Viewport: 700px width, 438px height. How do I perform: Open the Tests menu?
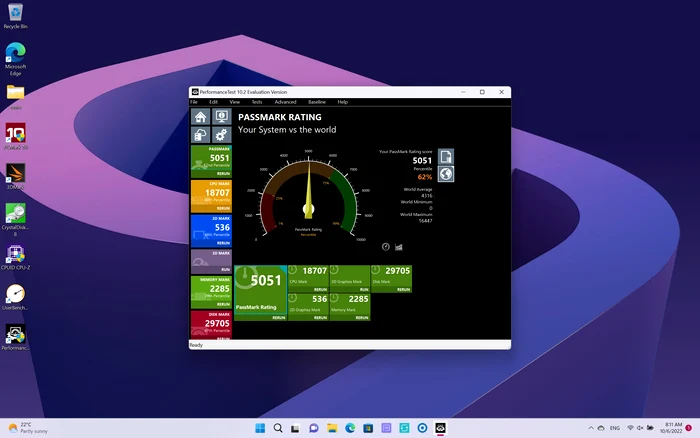257,102
